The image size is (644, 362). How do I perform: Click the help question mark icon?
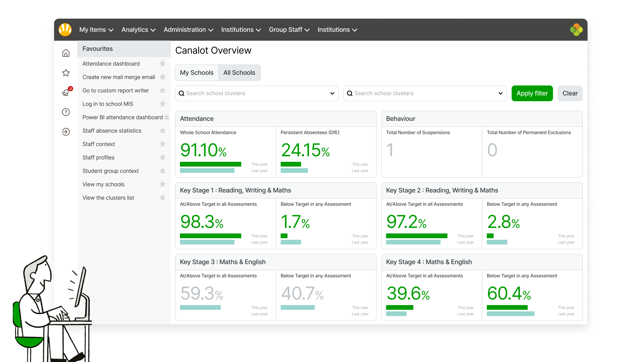66,112
